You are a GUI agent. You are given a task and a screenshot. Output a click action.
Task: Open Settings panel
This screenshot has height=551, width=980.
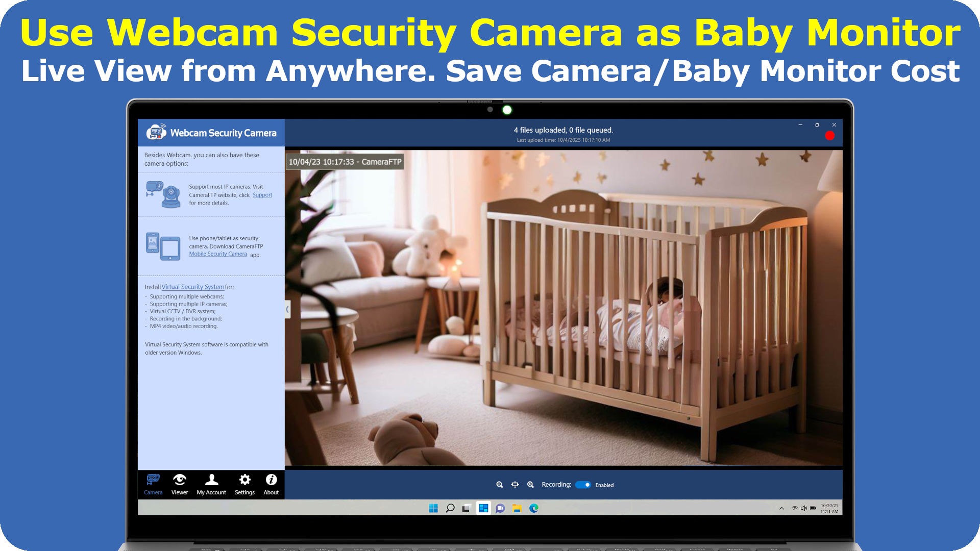pos(244,483)
